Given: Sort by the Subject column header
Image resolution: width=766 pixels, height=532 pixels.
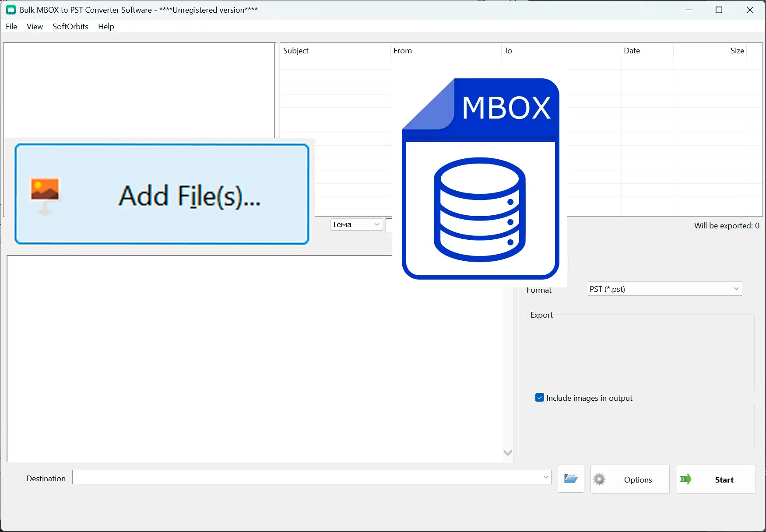Looking at the screenshot, I should point(335,51).
